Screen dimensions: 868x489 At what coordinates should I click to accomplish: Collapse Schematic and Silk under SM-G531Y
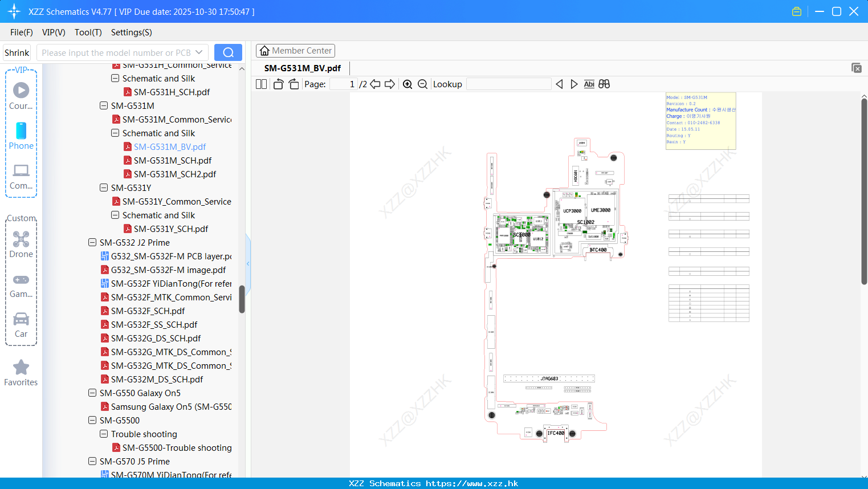115,215
